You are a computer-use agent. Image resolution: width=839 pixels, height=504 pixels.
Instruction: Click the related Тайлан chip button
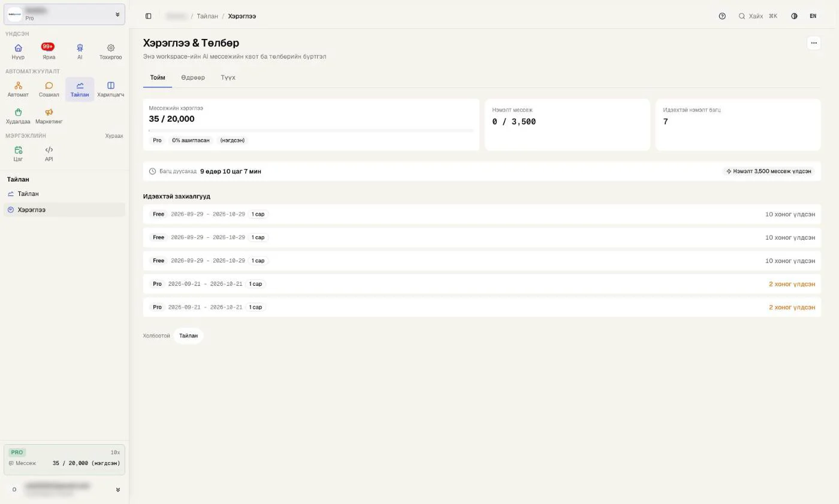coord(188,336)
